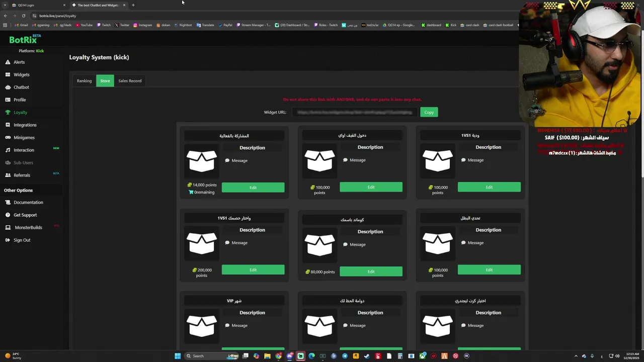Click the شهر VIP item box image
The height and width of the screenshot is (362, 644).
[x=202, y=326]
